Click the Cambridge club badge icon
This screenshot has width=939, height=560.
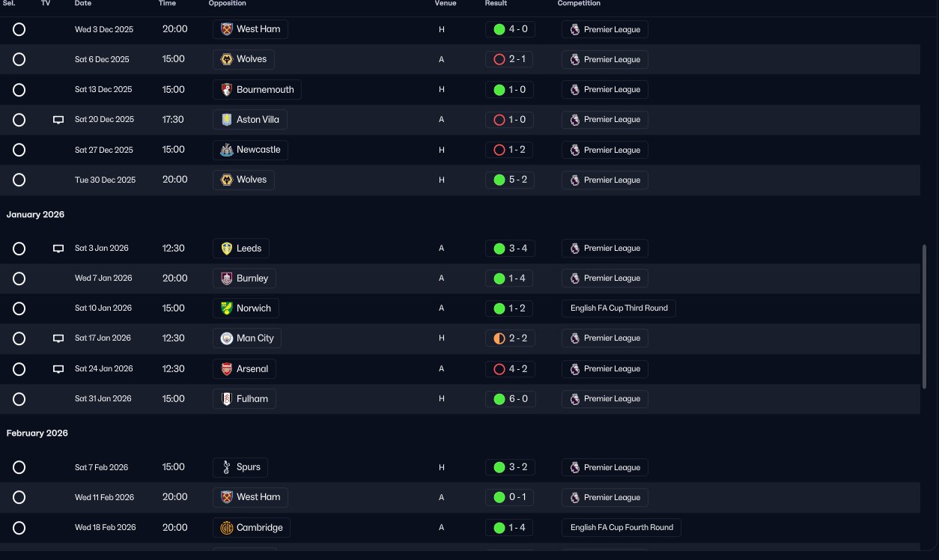(x=226, y=528)
